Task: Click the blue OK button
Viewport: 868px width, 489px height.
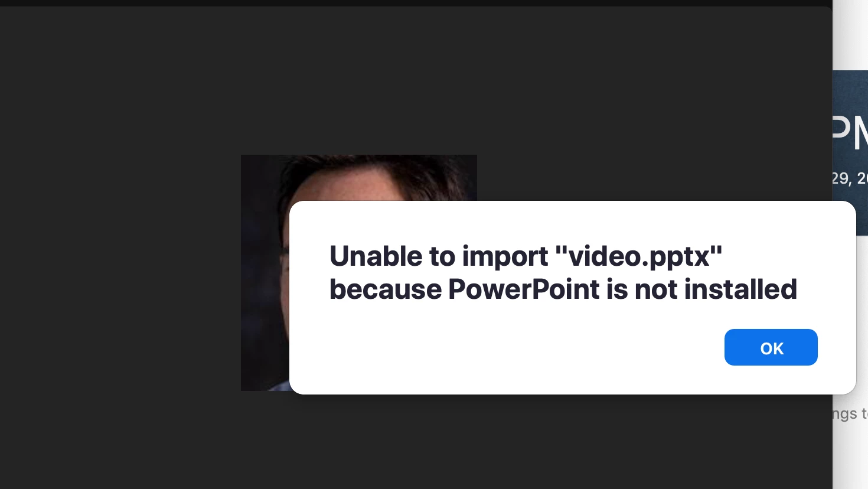Action: (771, 347)
